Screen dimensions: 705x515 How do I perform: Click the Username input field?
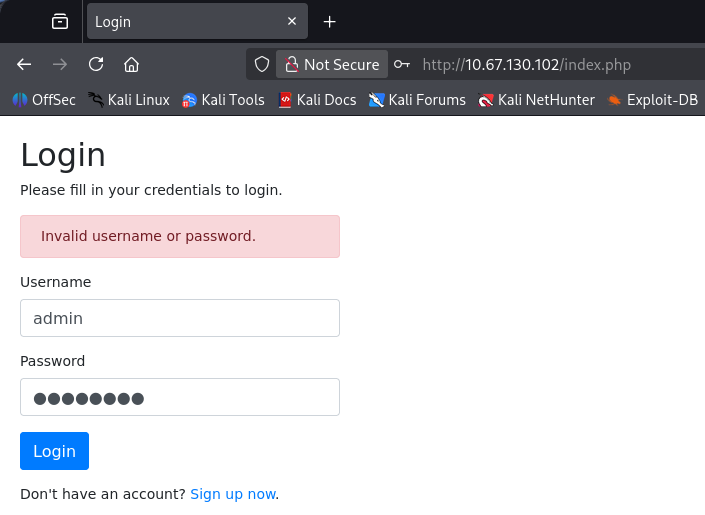[x=180, y=318]
